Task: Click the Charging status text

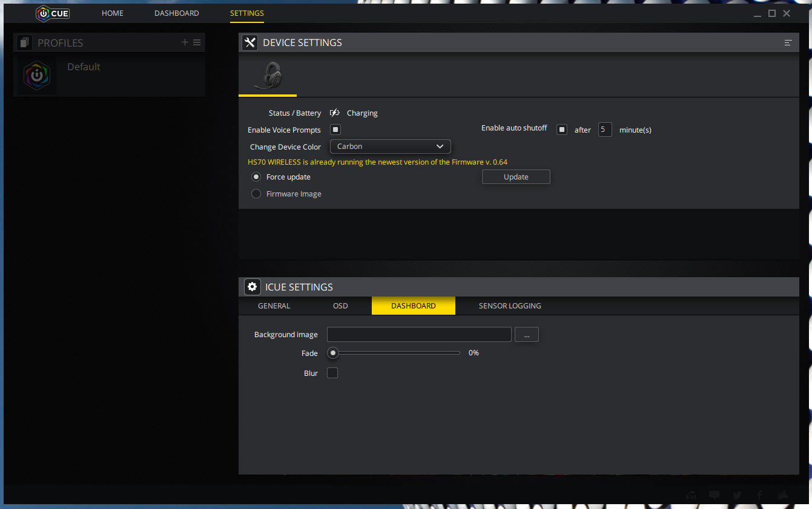Action: 362,113
